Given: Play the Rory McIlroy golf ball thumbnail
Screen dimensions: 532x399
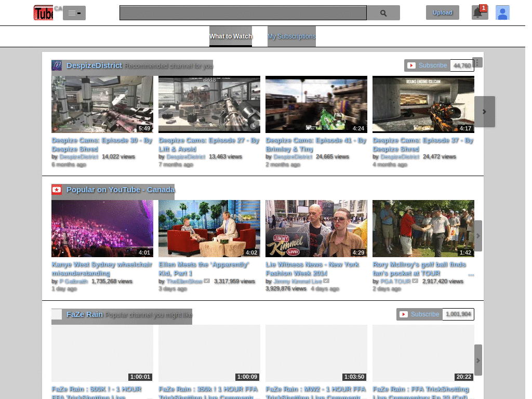Looking at the screenshot, I should tap(423, 229).
